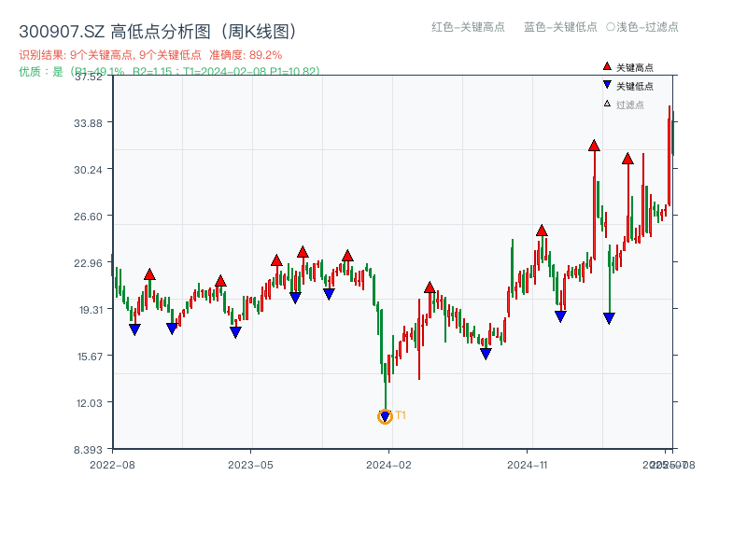
Task: Select the highest red key-high triangle marker
Action: click(x=594, y=146)
